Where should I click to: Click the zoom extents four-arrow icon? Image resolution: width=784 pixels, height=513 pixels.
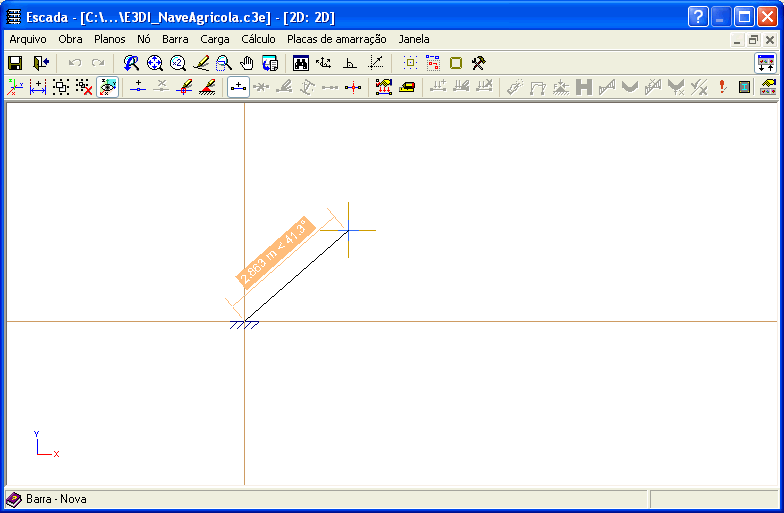pos(154,63)
